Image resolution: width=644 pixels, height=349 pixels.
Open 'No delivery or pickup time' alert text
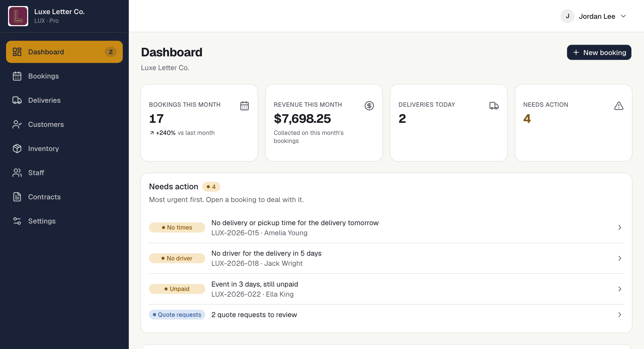(295, 223)
